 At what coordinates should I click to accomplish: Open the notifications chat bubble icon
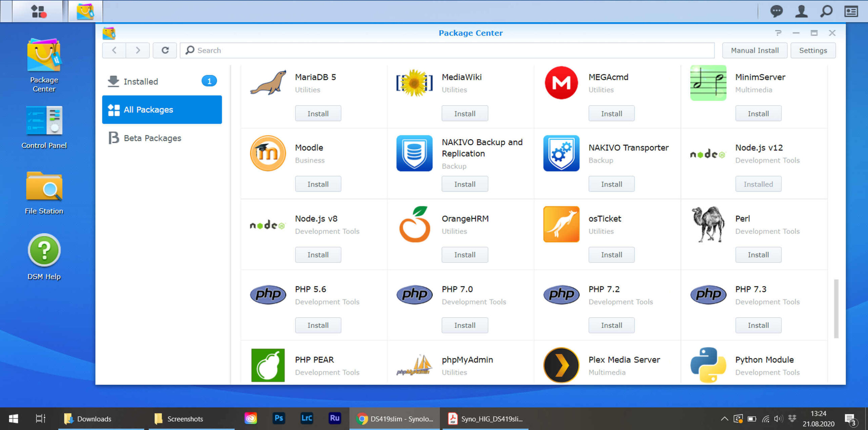point(776,11)
